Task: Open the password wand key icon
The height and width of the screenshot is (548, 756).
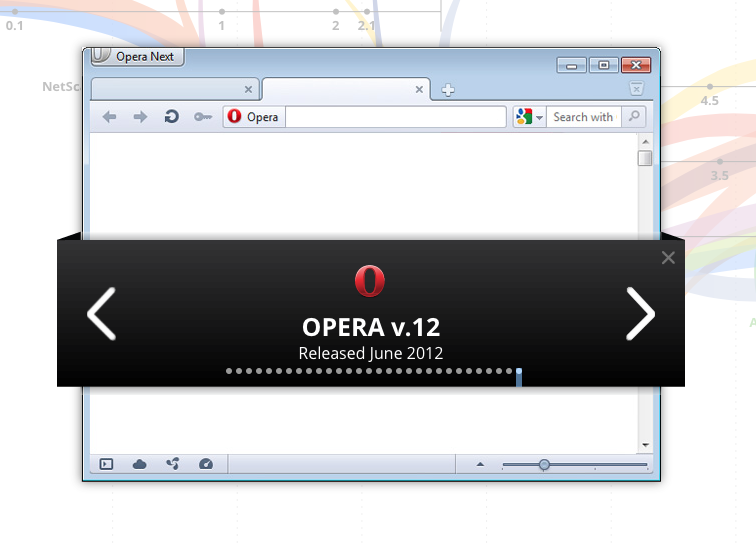Action: (203, 117)
